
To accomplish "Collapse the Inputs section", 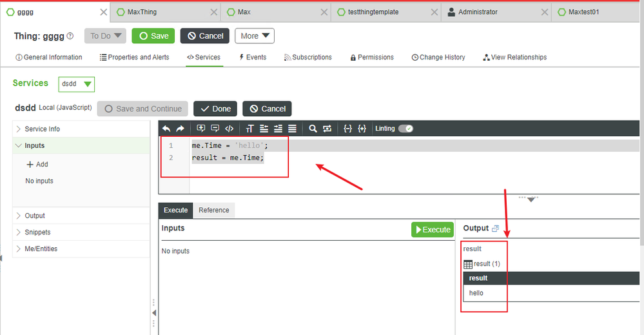I will click(81, 145).
